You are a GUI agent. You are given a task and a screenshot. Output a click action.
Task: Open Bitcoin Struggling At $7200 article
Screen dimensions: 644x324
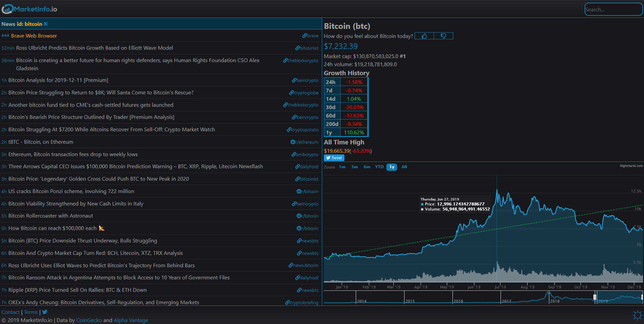pyautogui.click(x=112, y=130)
